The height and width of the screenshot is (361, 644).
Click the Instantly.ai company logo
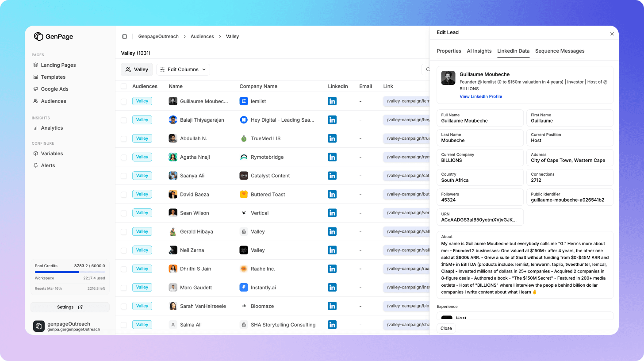coord(244,287)
